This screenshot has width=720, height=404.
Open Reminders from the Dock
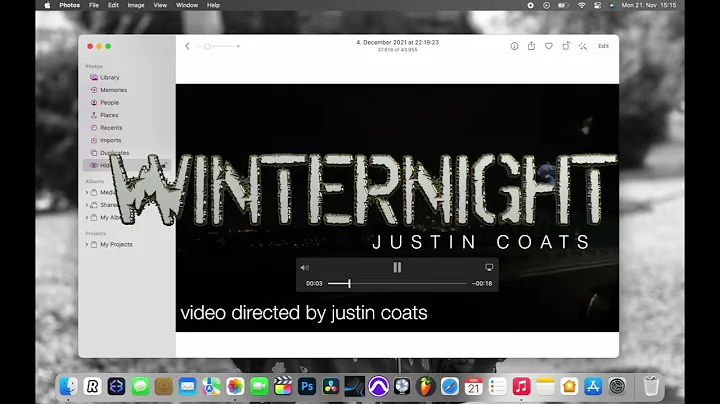tap(497, 386)
